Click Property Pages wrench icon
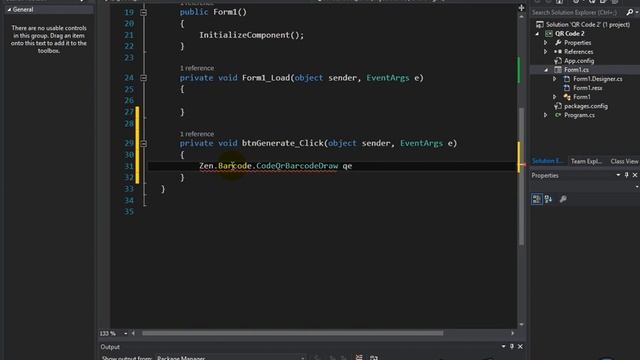The height and width of the screenshot is (360, 640). [563, 199]
